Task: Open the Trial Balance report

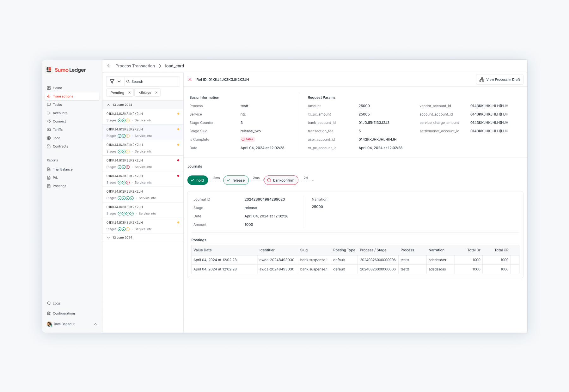Action: pyautogui.click(x=72, y=170)
